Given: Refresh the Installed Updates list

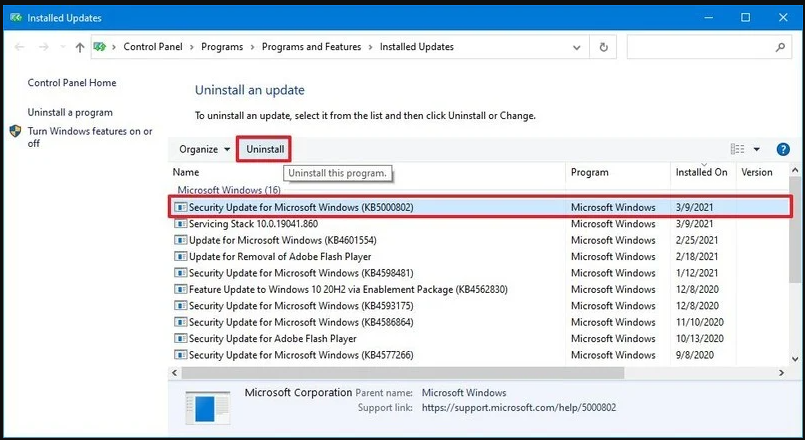Looking at the screenshot, I should (x=603, y=47).
